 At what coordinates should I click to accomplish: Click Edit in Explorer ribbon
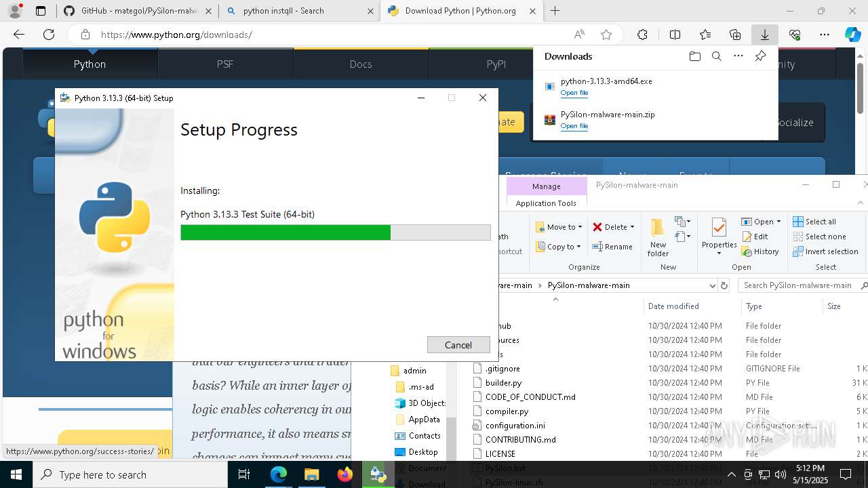coord(755,237)
